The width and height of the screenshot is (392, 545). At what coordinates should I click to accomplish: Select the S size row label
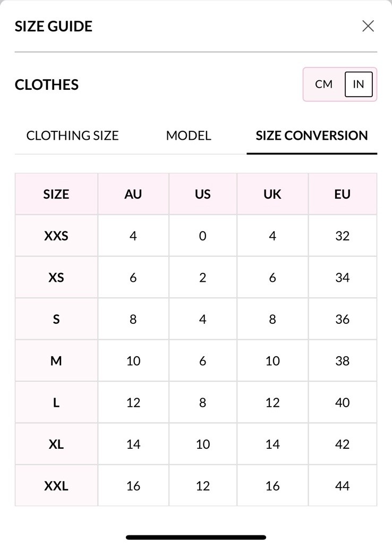pyautogui.click(x=56, y=319)
